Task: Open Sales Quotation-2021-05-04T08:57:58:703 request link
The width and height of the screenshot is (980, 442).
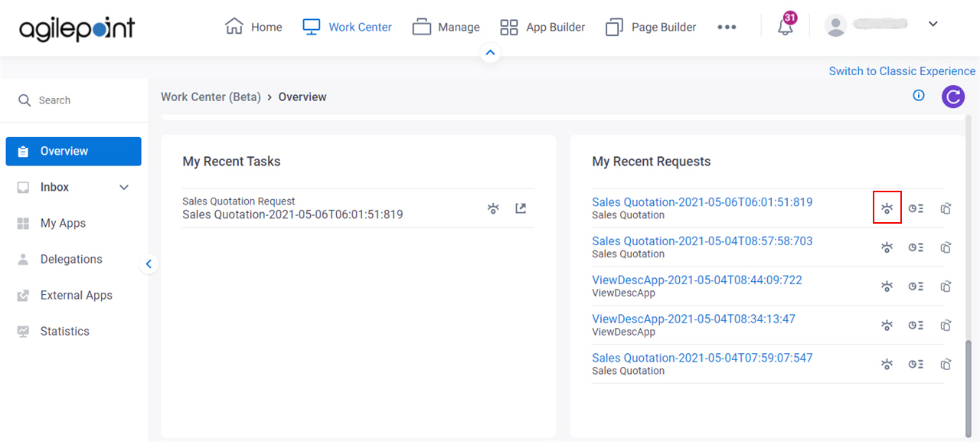Action: point(702,241)
